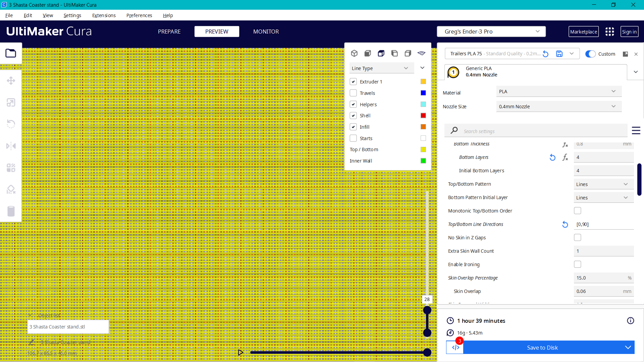Uncheck the Extruder 1 visibility
This screenshot has width=644, height=362.
353,81
